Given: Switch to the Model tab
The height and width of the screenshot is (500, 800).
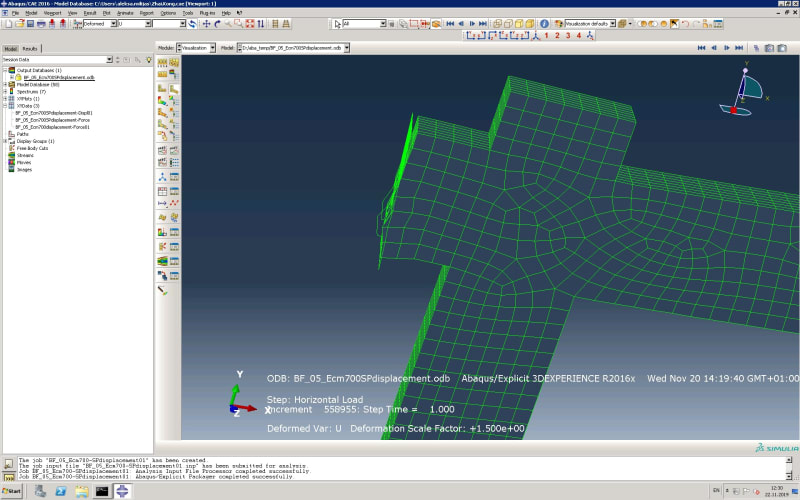Looking at the screenshot, I should 10,48.
